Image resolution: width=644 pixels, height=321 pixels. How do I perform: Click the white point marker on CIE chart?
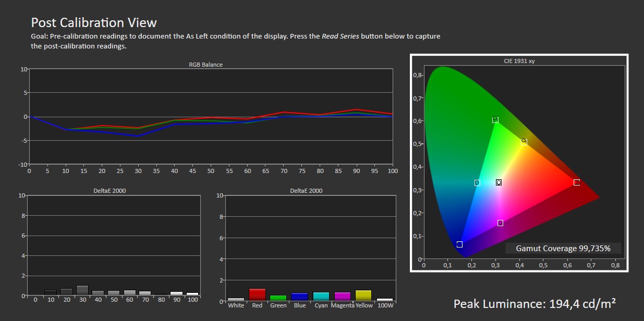499,182
